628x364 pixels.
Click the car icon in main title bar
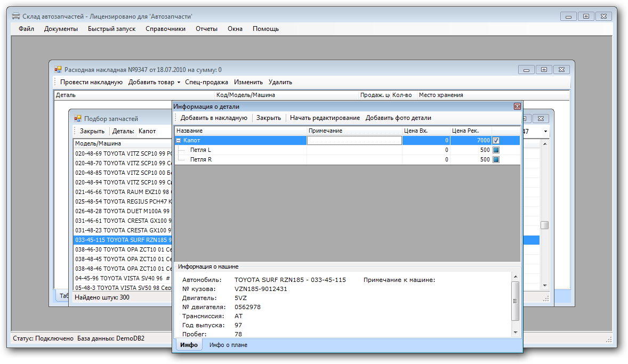tap(16, 17)
